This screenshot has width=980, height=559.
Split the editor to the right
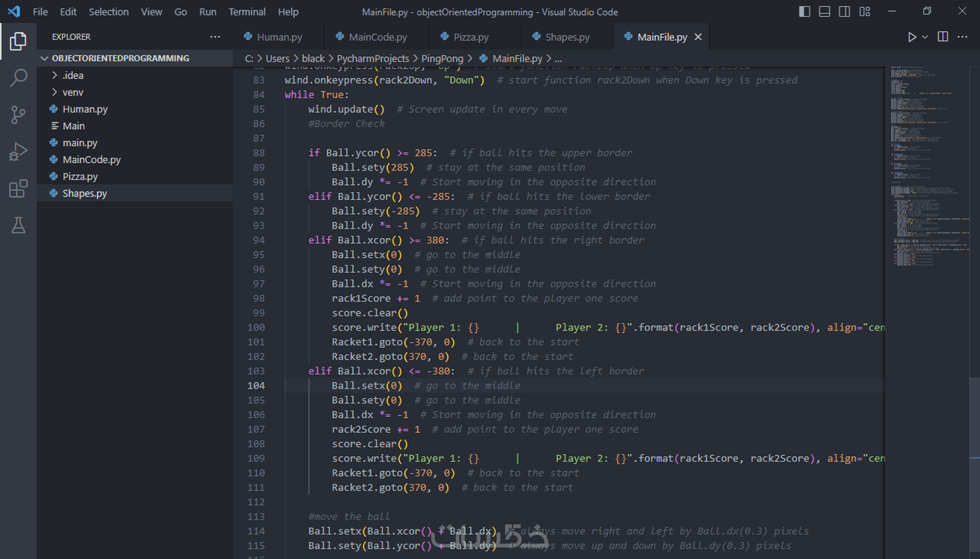click(943, 37)
